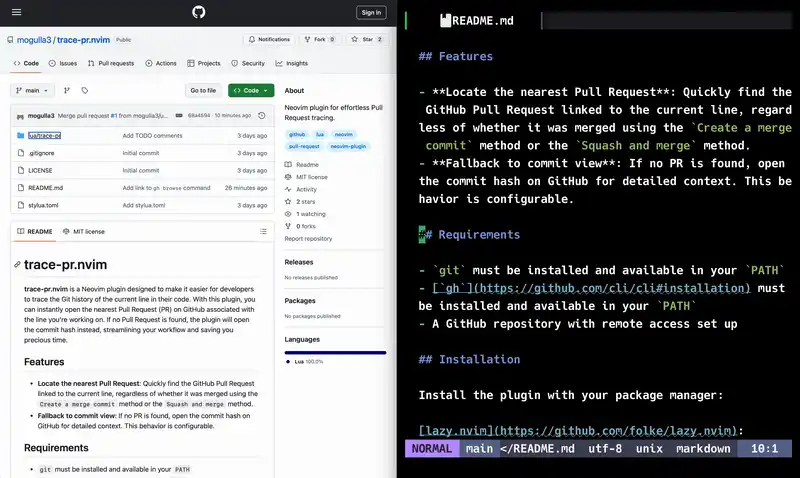Click the file icon in the Neovim README.md tab
The height and width of the screenshot is (478, 800).
[x=445, y=20]
